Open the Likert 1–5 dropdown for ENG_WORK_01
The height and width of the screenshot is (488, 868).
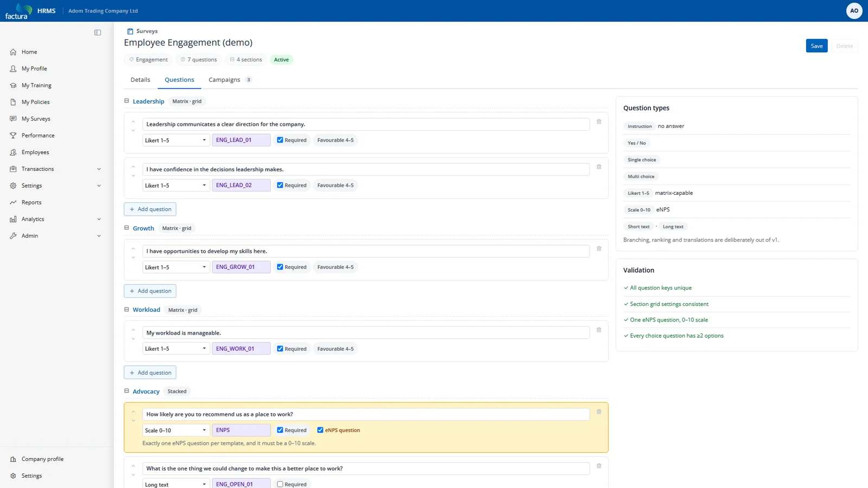point(176,349)
